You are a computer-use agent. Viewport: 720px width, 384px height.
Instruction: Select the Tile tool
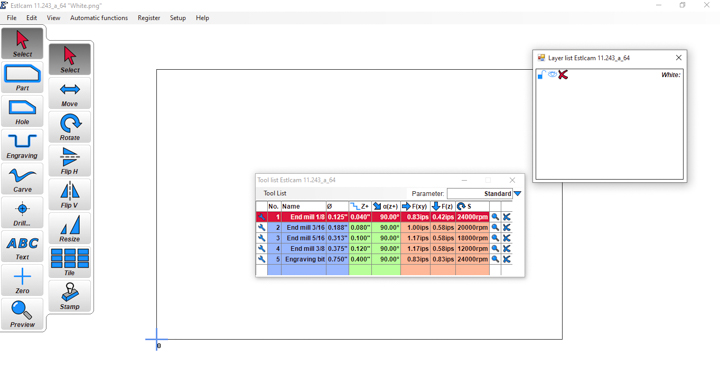coord(70,262)
